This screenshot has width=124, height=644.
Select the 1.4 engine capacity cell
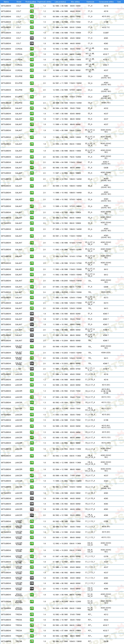44,614
